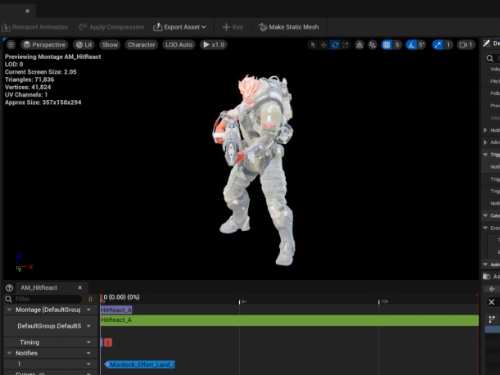The width and height of the screenshot is (500, 375).
Task: Select the purple HitReact_A montage section
Action: click(x=116, y=310)
